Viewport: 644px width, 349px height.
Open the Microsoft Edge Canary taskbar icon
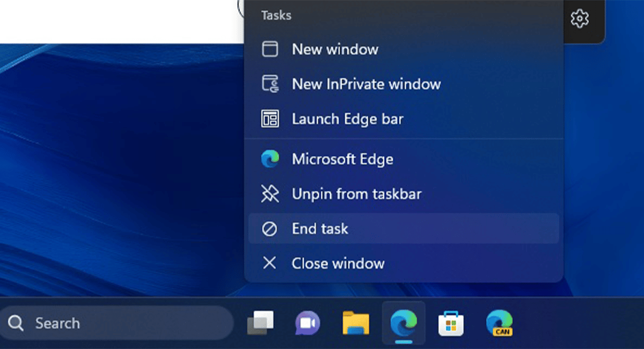click(x=499, y=323)
